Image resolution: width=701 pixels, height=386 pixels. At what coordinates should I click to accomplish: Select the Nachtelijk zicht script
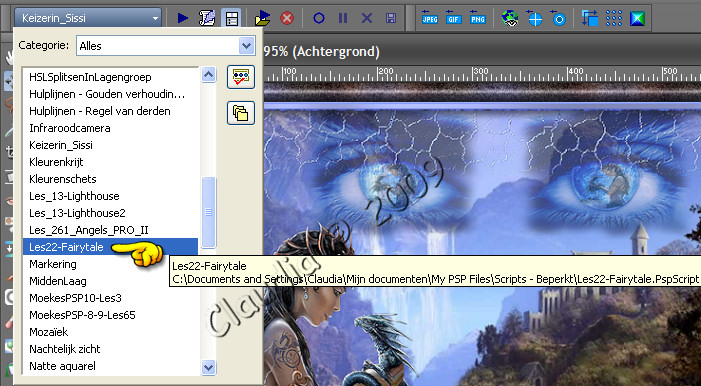(x=110, y=349)
